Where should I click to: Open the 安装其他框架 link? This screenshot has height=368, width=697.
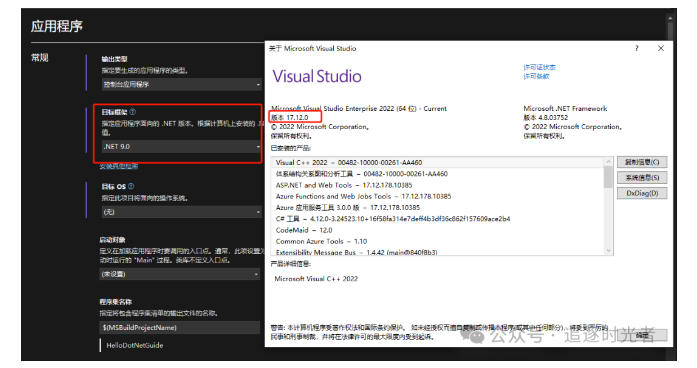119,166
